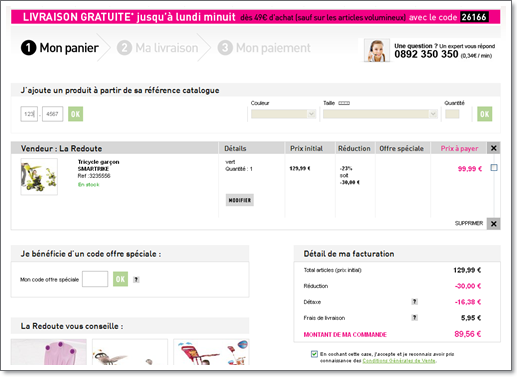
Task: Click the Détails column header
Action: tap(235, 148)
